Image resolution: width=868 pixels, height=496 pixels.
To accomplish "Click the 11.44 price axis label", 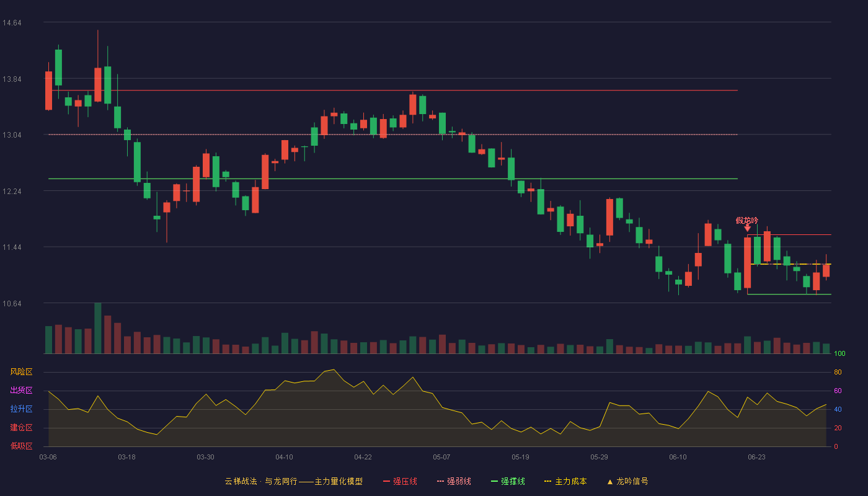I will point(12,247).
